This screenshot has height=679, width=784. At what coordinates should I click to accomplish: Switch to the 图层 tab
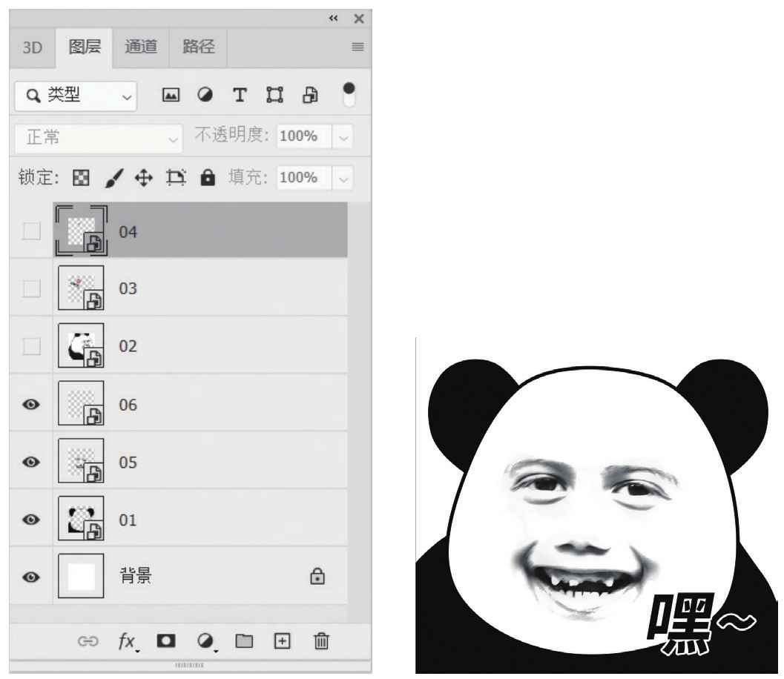pyautogui.click(x=85, y=47)
